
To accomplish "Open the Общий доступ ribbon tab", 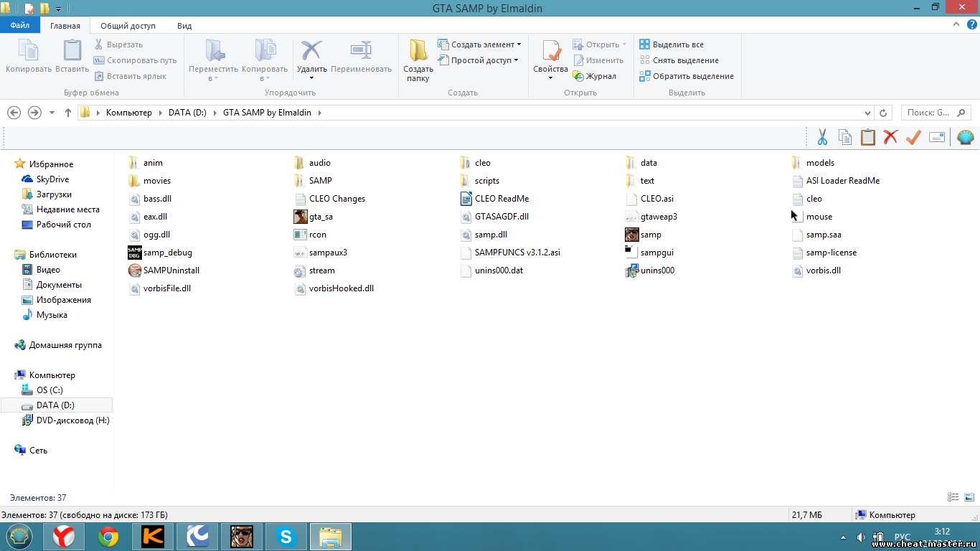I will tap(128, 26).
